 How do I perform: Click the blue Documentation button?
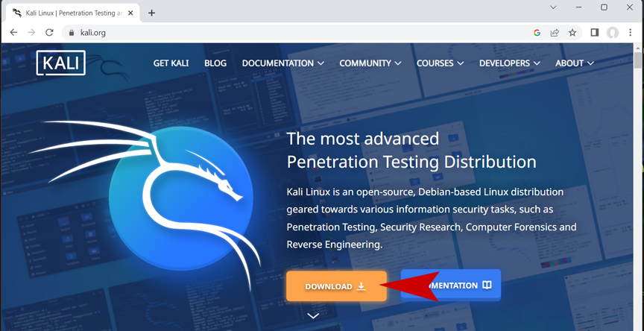[451, 285]
